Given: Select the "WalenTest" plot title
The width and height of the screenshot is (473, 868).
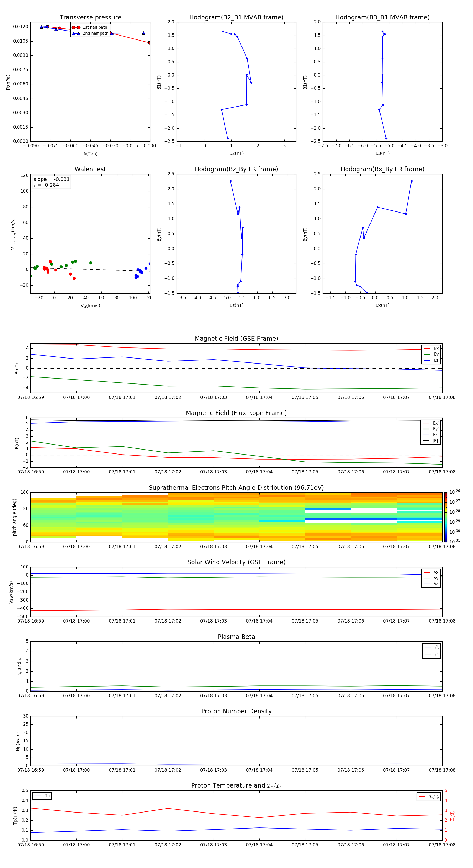Looking at the screenshot, I should tap(90, 169).
